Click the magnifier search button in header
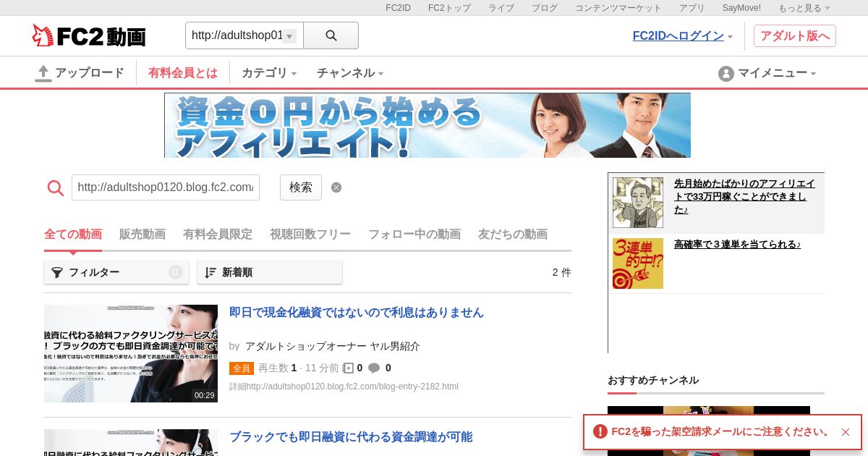Viewport: 868px width, 456px height. click(331, 35)
